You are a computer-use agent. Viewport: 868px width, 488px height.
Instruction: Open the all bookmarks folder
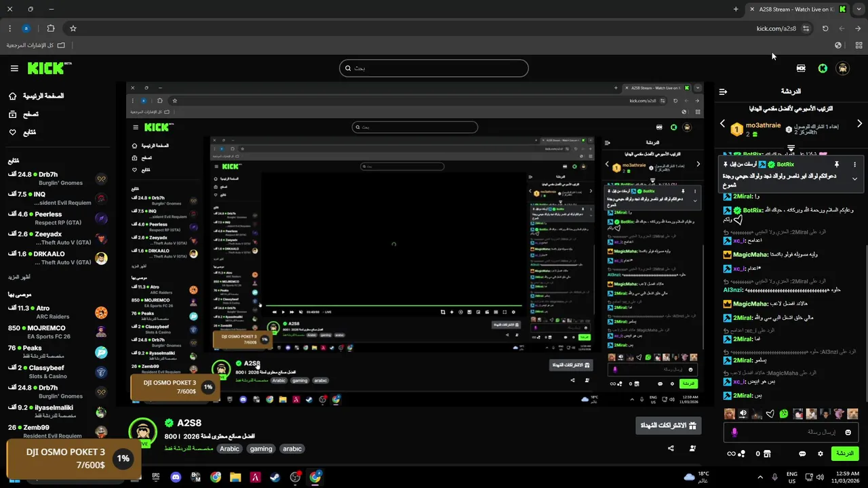pyautogui.click(x=35, y=45)
